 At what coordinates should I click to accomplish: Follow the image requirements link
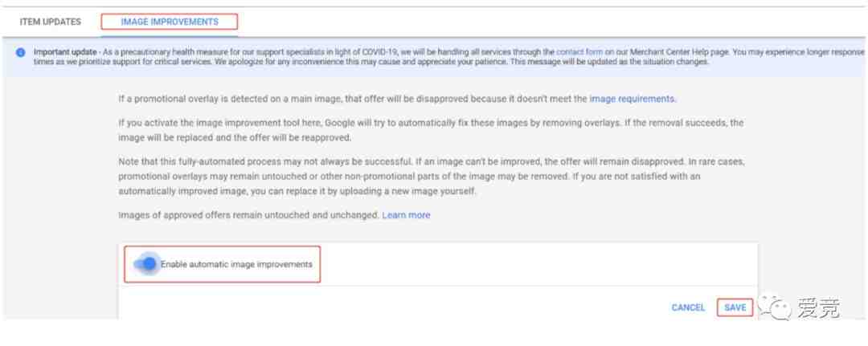[x=633, y=99]
